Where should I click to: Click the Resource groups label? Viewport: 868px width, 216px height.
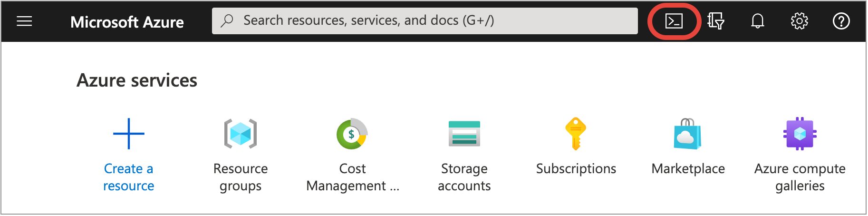pos(241,177)
